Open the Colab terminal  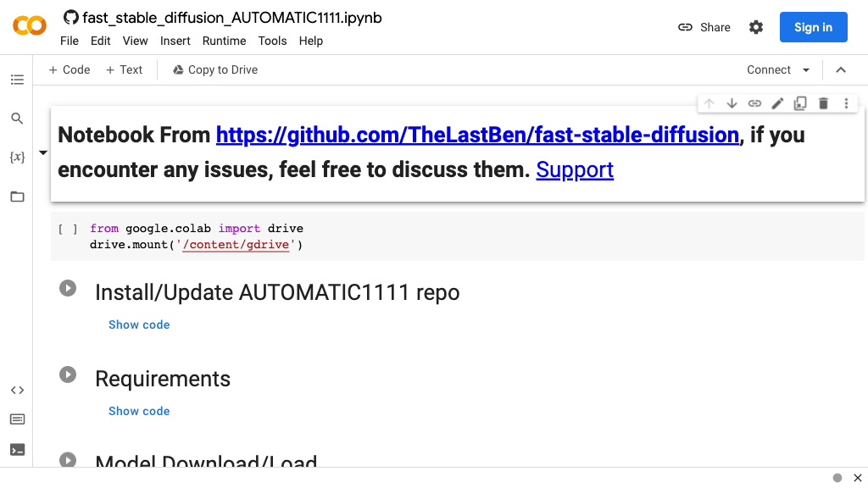[17, 449]
